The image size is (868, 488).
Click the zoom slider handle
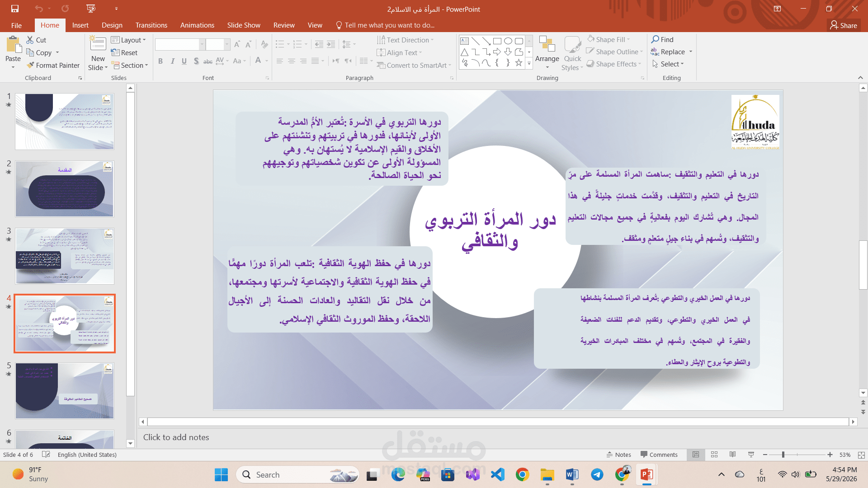point(783,455)
